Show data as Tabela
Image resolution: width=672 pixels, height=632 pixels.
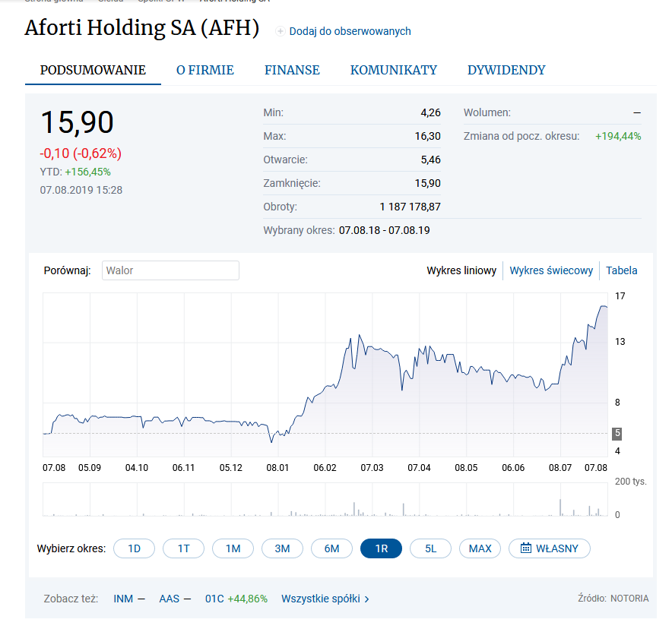621,270
